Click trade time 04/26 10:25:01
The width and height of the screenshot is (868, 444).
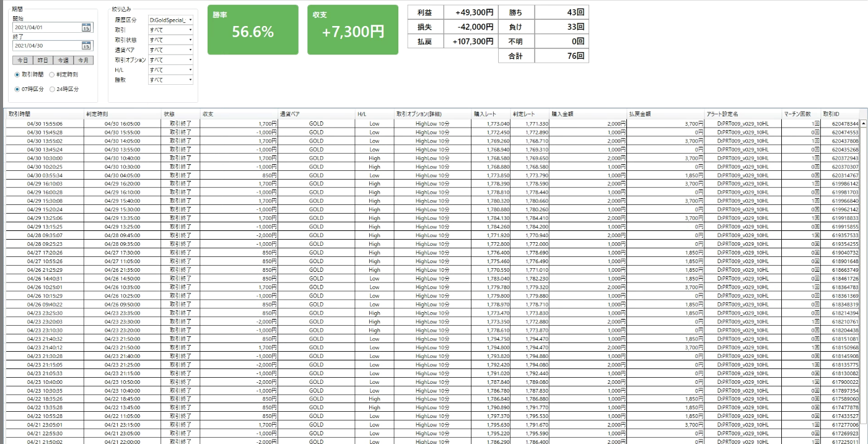click(x=45, y=287)
